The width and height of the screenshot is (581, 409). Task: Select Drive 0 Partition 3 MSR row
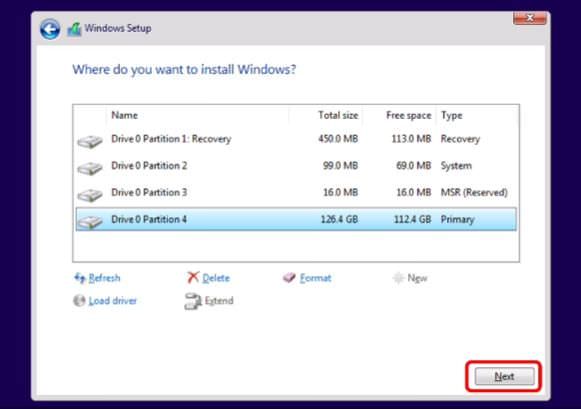(x=296, y=193)
